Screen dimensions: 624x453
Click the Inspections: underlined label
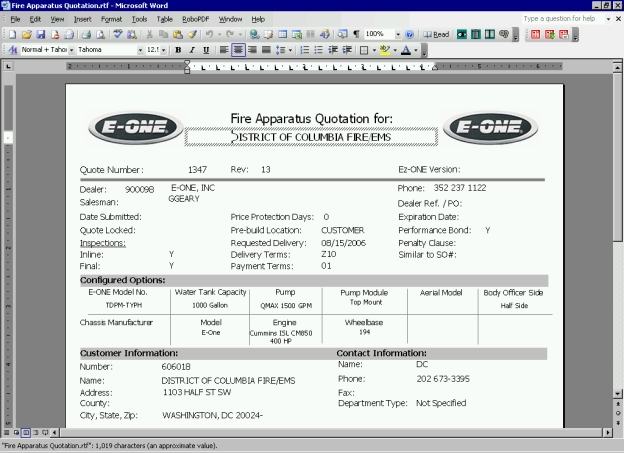[x=103, y=243]
